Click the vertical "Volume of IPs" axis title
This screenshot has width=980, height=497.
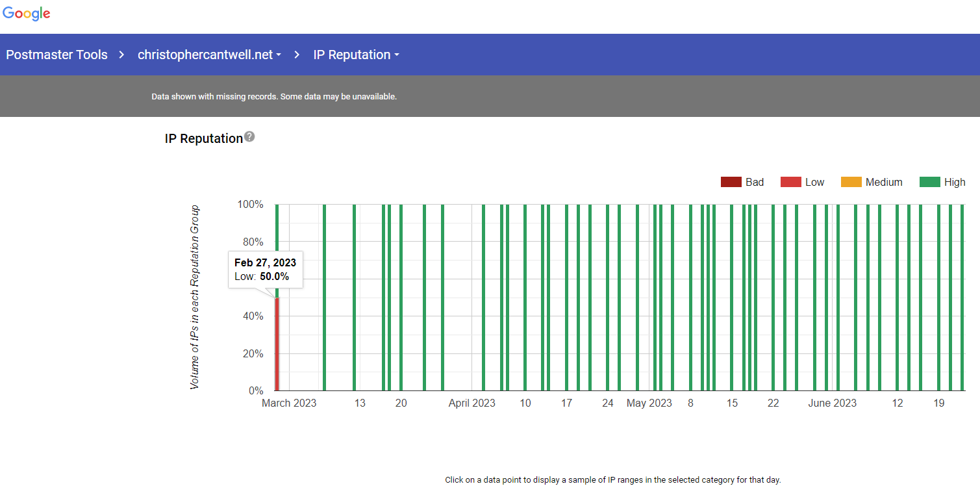click(x=195, y=298)
